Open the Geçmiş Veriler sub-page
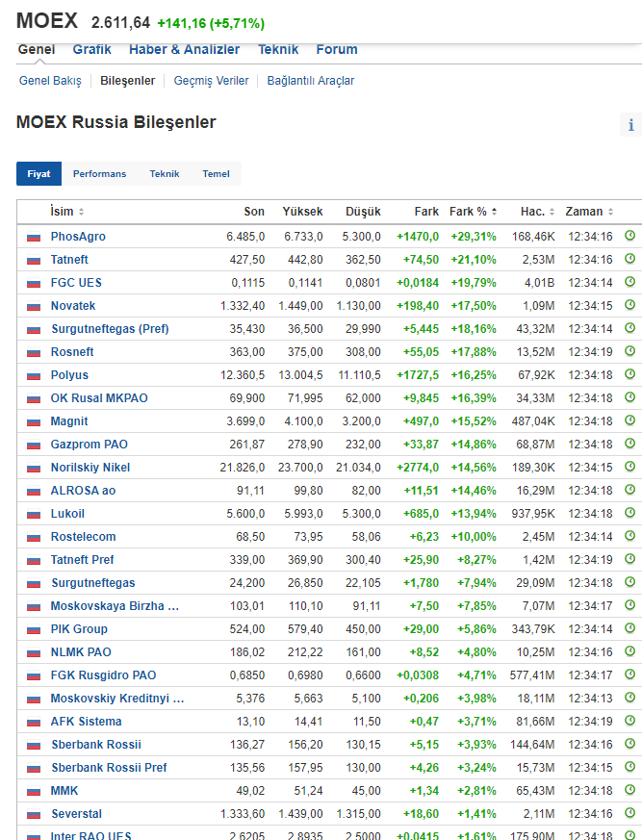 point(211,81)
